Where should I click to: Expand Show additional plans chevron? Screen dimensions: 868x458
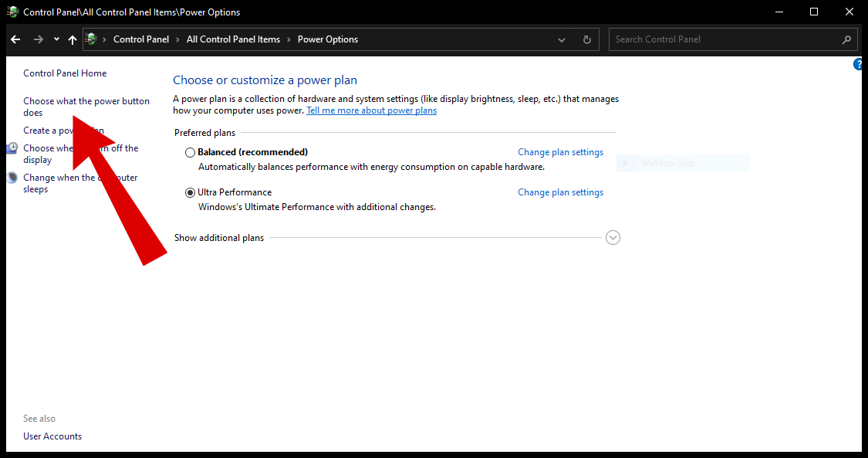click(613, 238)
